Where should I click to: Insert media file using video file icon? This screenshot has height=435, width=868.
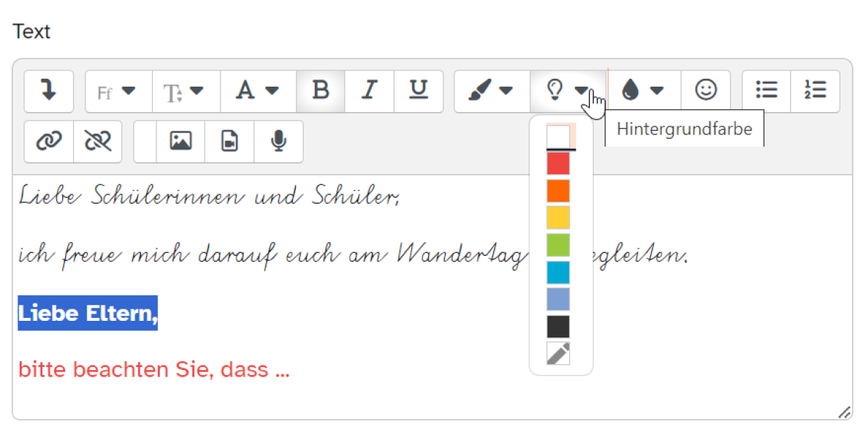tap(229, 142)
